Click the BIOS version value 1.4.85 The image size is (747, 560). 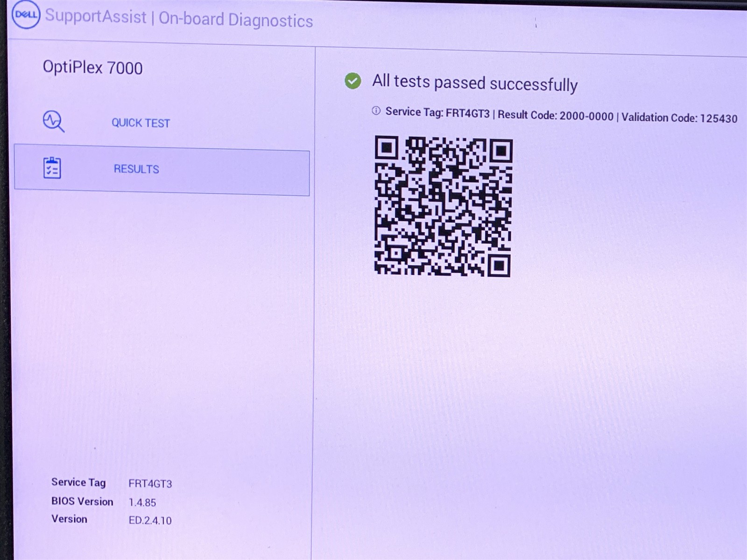pyautogui.click(x=142, y=503)
